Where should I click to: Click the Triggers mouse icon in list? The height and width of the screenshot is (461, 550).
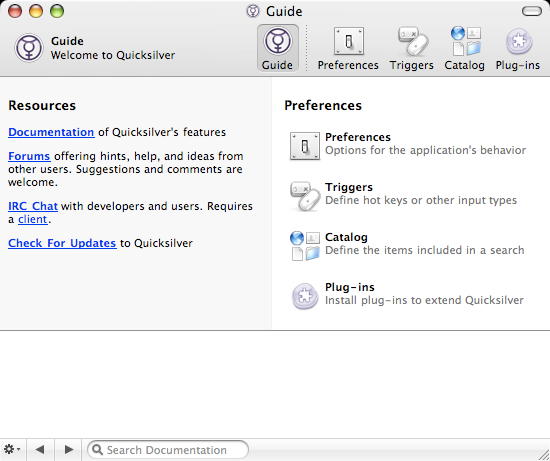pyautogui.click(x=305, y=196)
